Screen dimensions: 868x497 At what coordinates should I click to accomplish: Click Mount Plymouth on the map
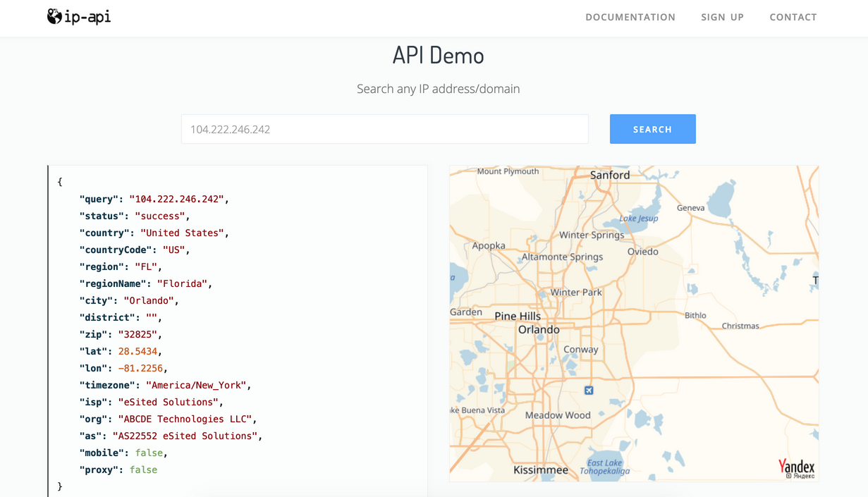click(x=508, y=171)
